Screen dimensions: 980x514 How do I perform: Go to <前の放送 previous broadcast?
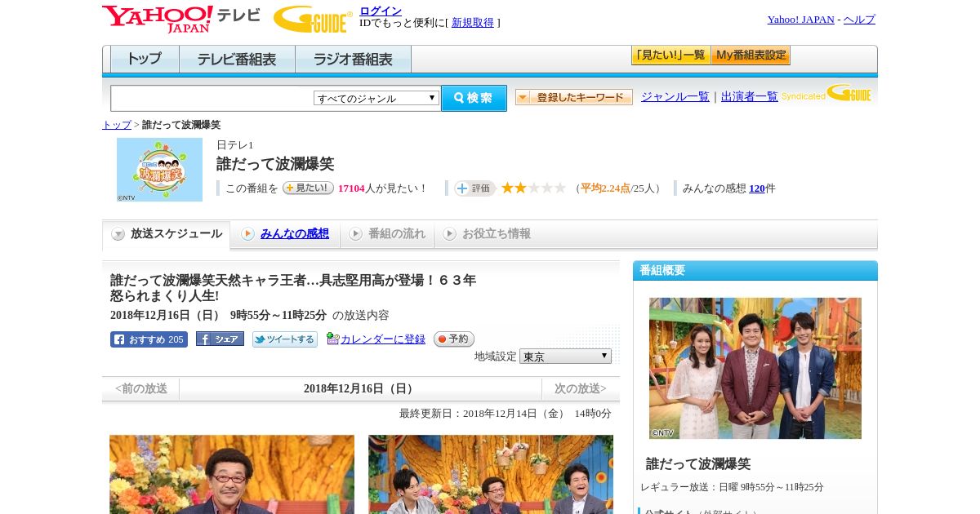pos(141,389)
